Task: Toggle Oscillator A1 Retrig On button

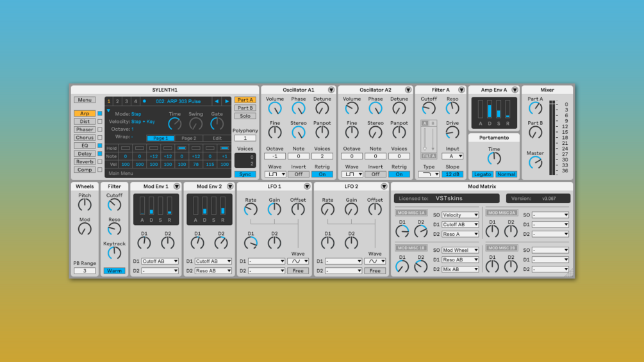Action: coord(322,174)
